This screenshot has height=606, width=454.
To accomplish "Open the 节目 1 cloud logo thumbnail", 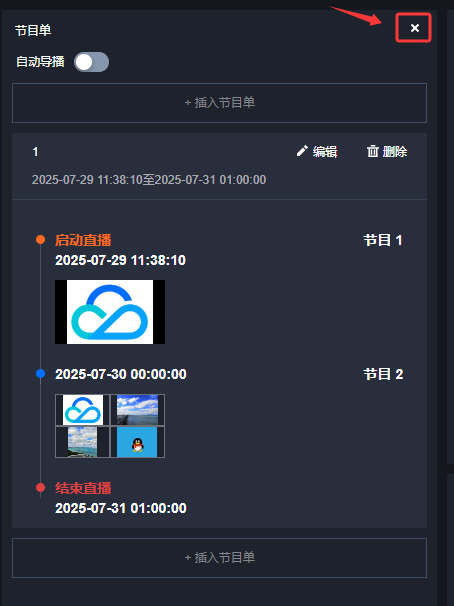I will pos(110,312).
